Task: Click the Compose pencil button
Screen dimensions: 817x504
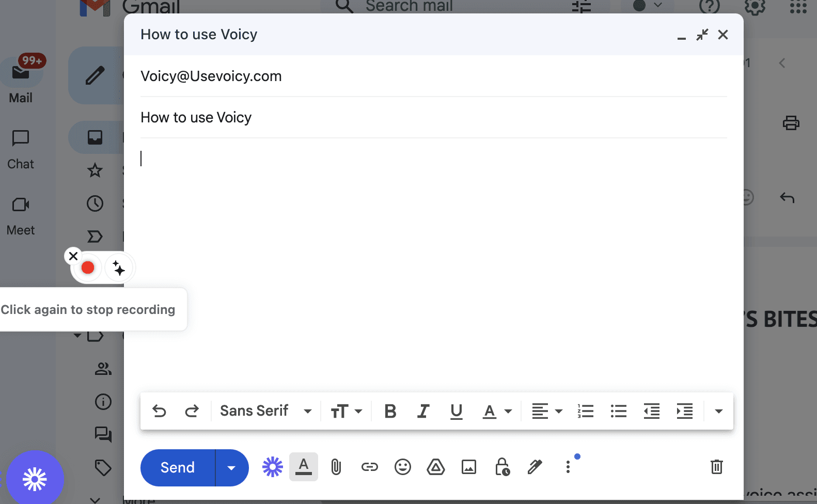Action: coord(95,75)
